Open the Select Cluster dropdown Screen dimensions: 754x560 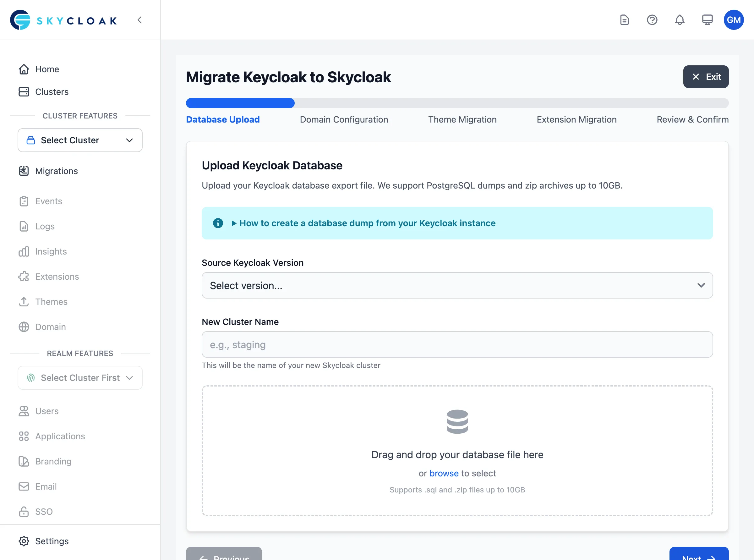coord(80,140)
